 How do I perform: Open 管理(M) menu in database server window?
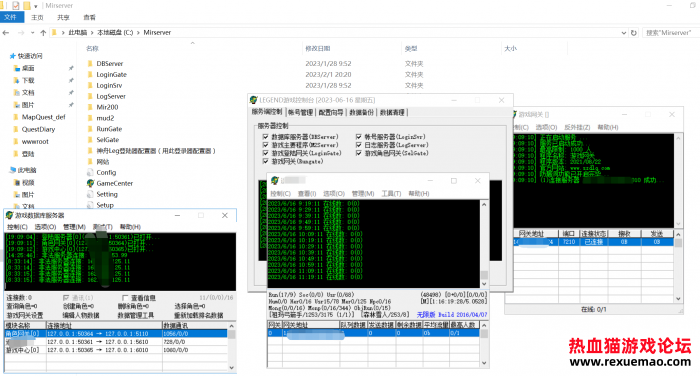[74, 227]
